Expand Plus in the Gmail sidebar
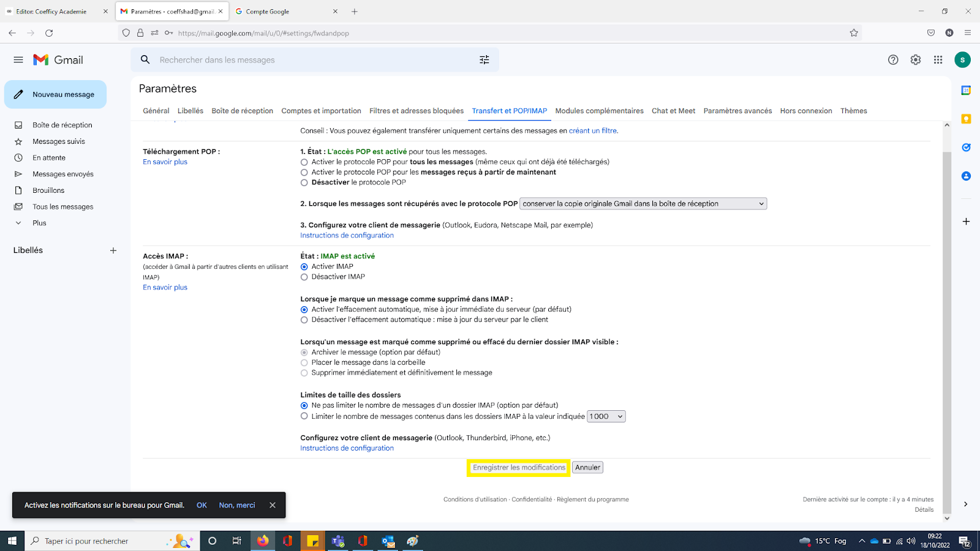The image size is (980, 551). coord(39,223)
